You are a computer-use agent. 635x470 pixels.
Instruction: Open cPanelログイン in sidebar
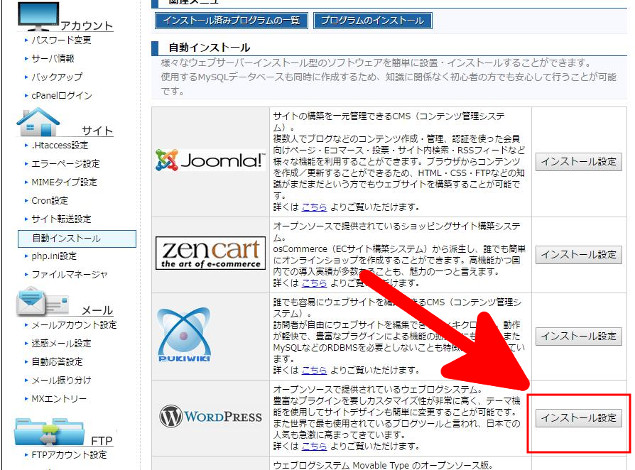(x=62, y=96)
